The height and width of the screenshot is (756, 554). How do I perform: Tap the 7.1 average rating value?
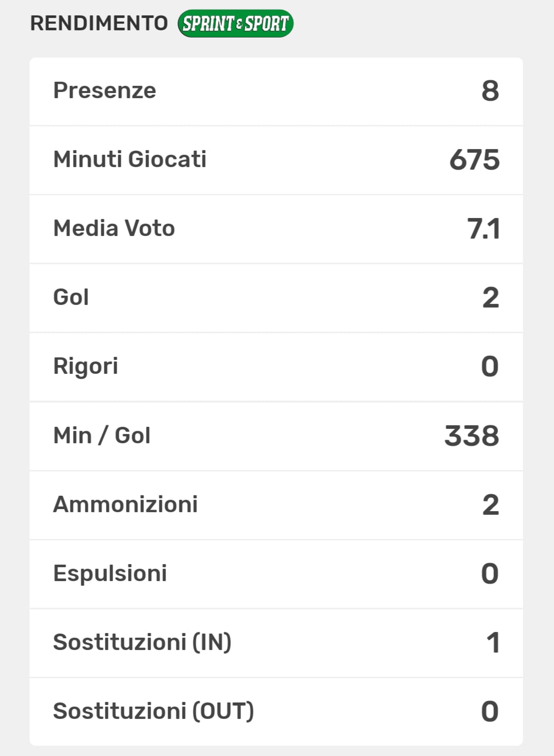(x=483, y=229)
